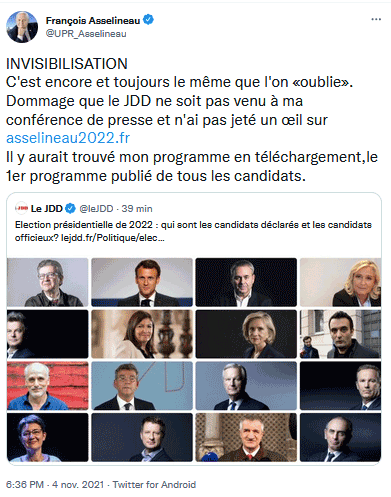Screen dimensions: 391x497
Task: Click the Twitter for Android source label
Action: pos(154,484)
